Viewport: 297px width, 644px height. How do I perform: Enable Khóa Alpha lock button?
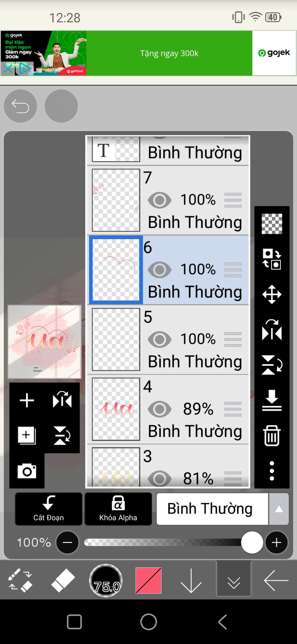coord(118,509)
